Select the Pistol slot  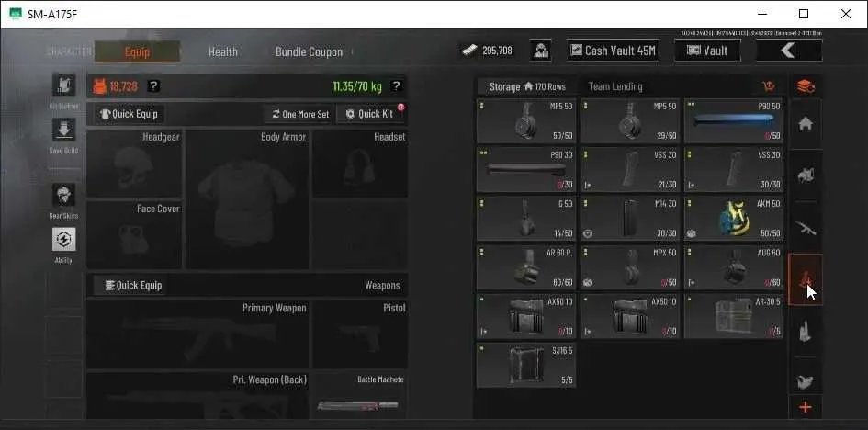[360, 334]
